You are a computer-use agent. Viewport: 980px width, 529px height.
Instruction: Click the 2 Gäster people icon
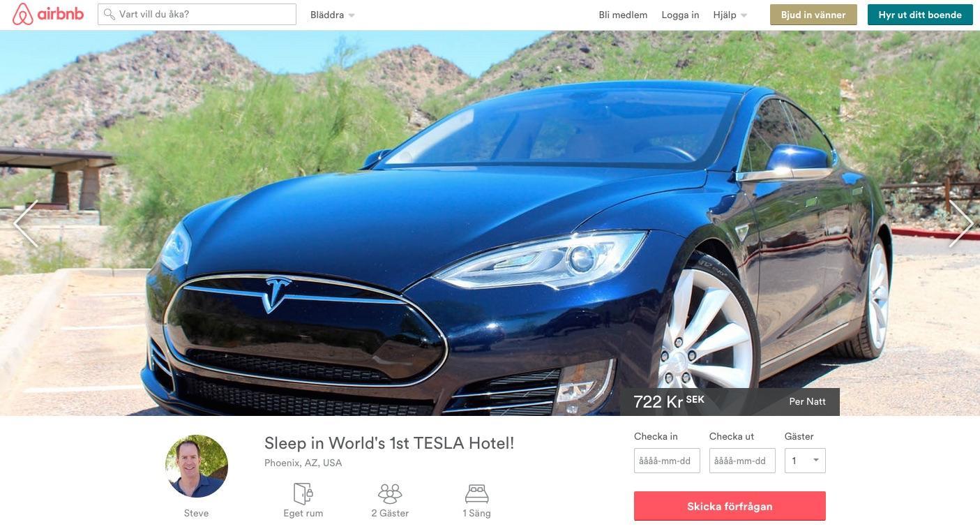pyautogui.click(x=390, y=493)
